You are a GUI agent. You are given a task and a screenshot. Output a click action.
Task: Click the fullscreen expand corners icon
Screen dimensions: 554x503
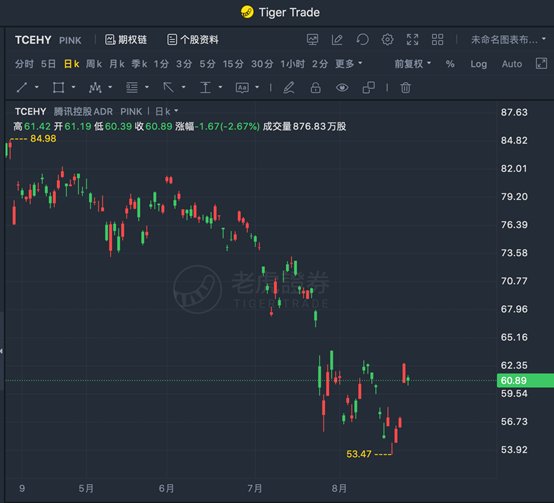point(412,40)
